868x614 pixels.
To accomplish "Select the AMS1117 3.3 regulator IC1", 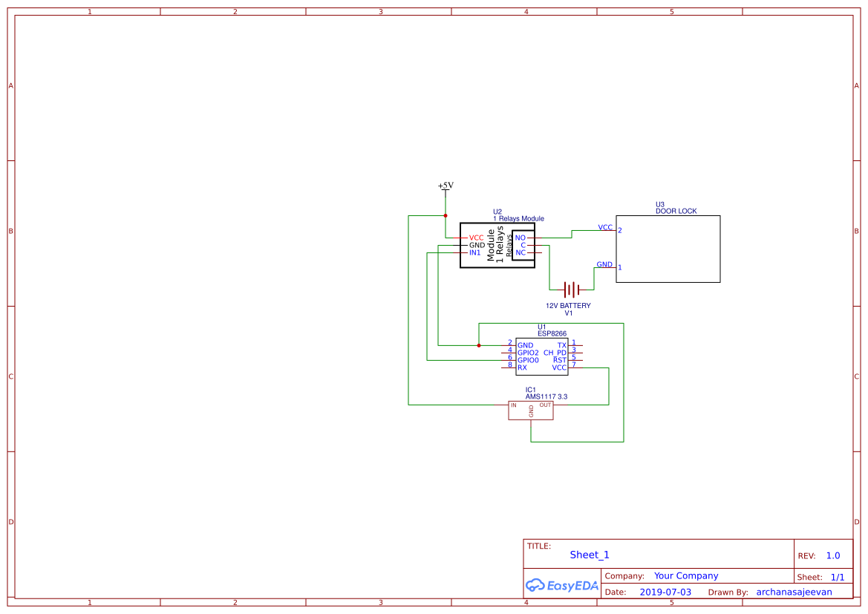I will pyautogui.click(x=530, y=411).
